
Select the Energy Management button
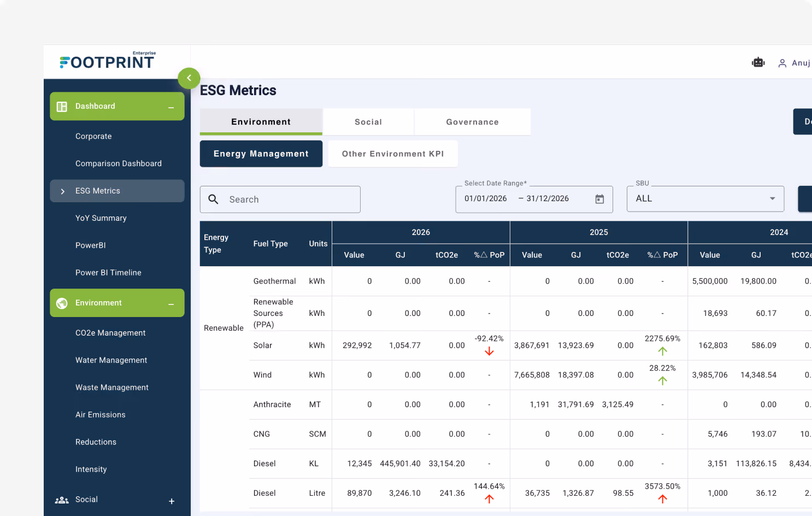[261, 154]
